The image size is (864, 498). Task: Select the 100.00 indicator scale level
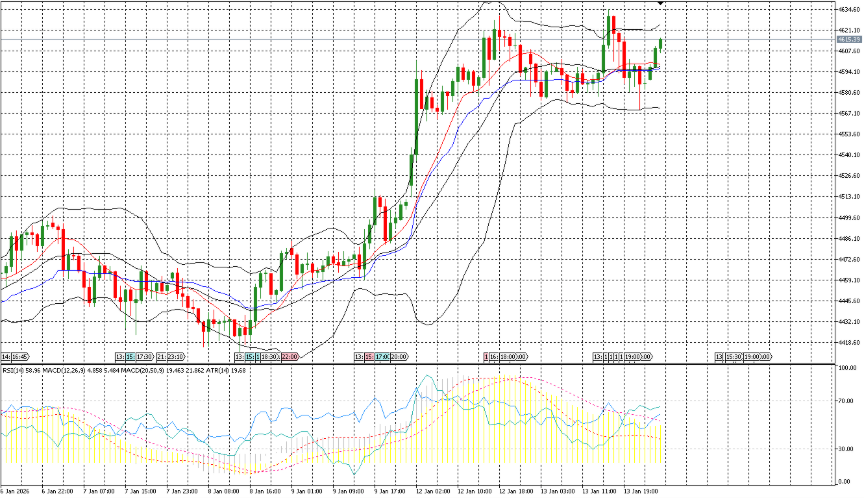(848, 369)
